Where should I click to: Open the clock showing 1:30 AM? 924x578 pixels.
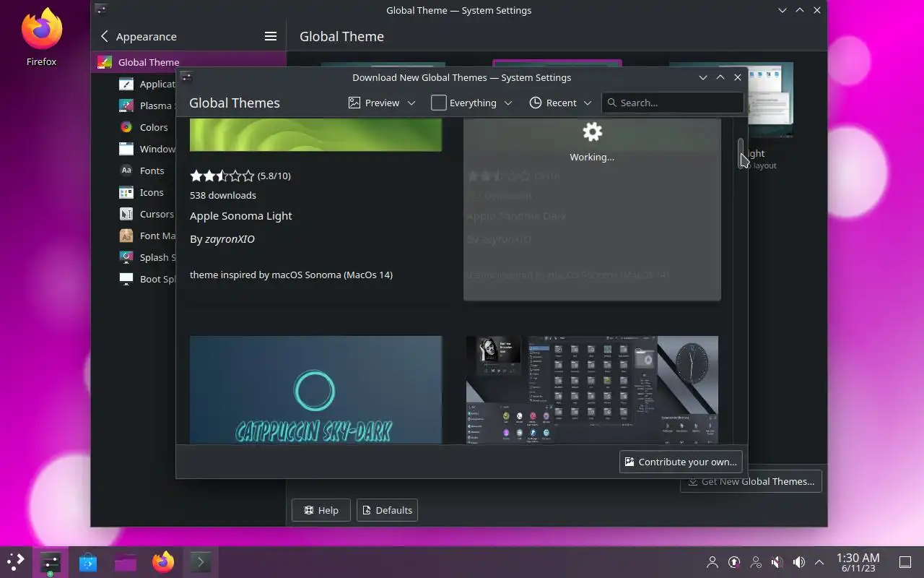(858, 561)
